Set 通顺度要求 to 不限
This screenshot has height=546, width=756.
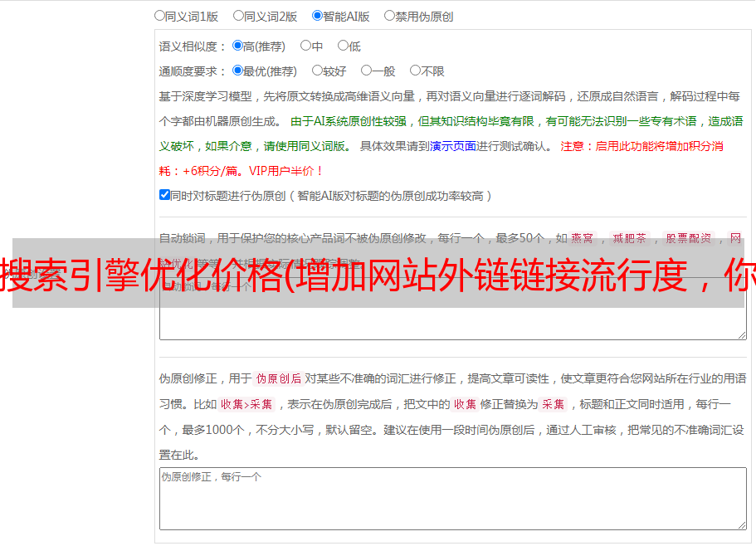pyautogui.click(x=415, y=71)
